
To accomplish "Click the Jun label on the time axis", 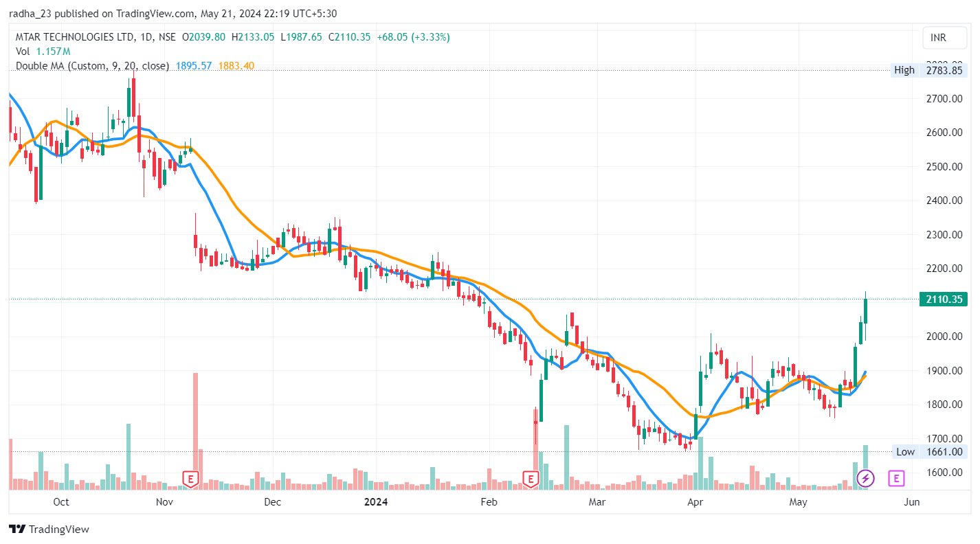I will tap(911, 502).
